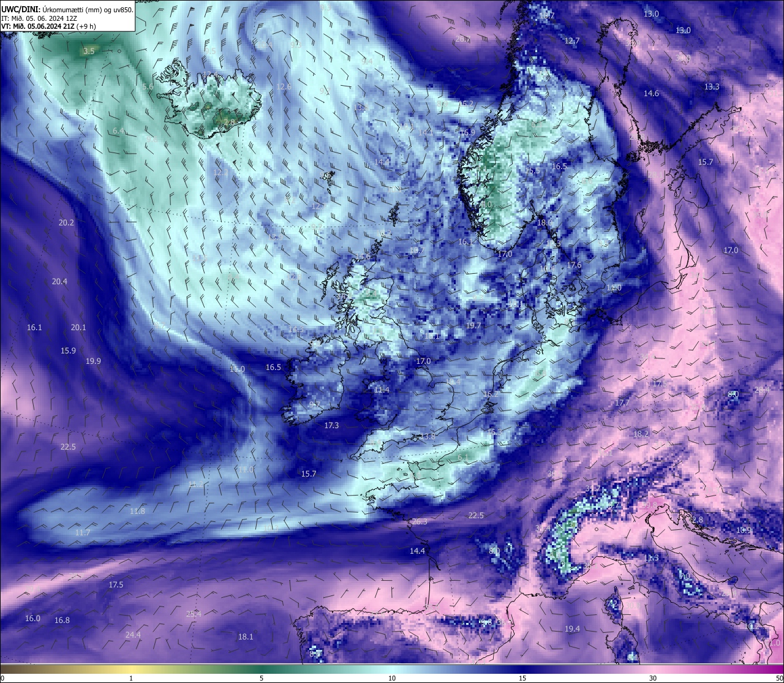Click the 19.7 value over the North Sea
This screenshot has width=784, height=683.
(473, 326)
